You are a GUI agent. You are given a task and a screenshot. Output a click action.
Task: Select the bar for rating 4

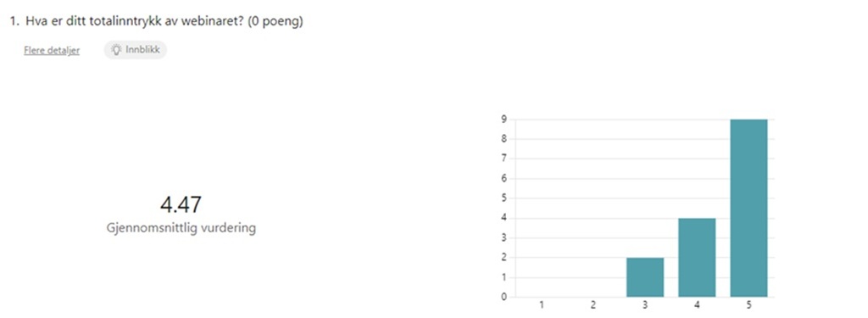tap(697, 258)
